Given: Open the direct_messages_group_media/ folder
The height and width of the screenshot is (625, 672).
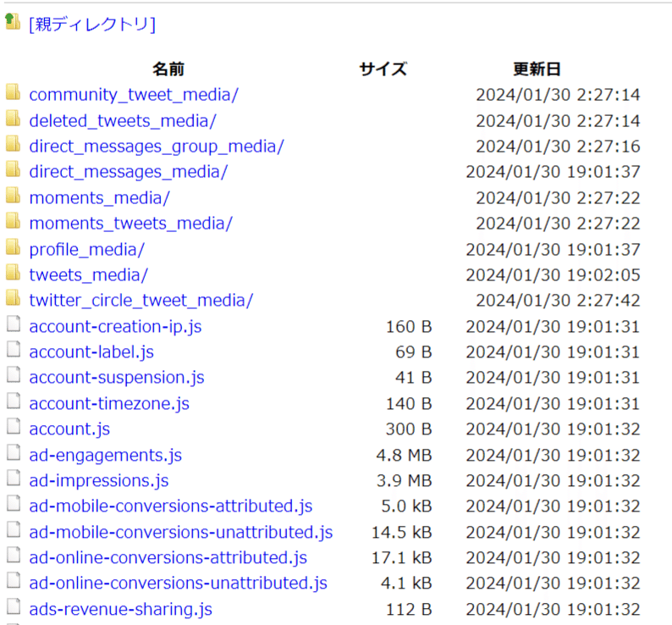Looking at the screenshot, I should click(x=157, y=147).
